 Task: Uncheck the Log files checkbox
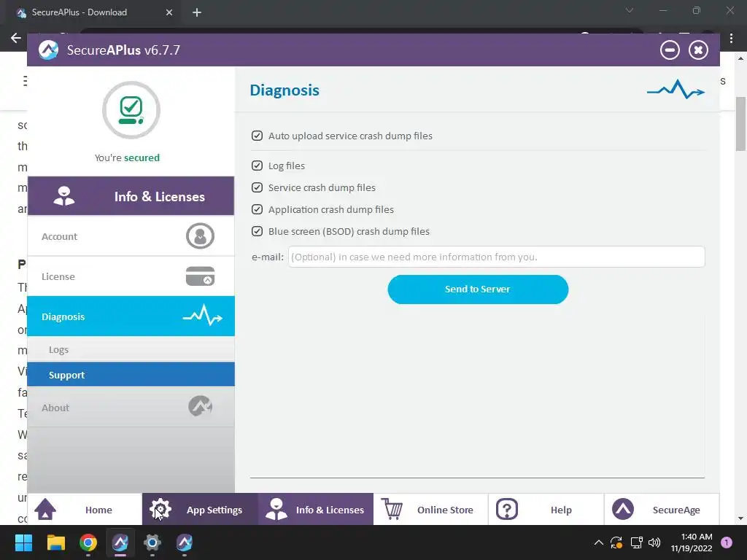point(257,166)
